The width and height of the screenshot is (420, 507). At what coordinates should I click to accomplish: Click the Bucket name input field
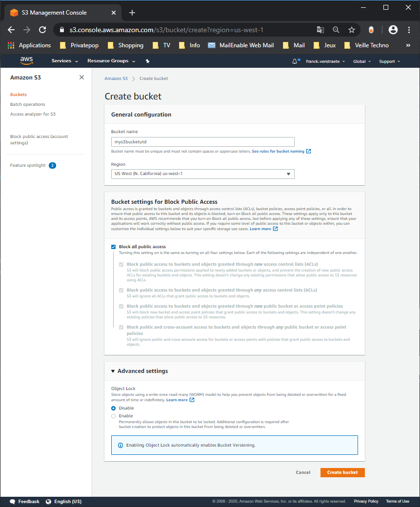(x=202, y=142)
